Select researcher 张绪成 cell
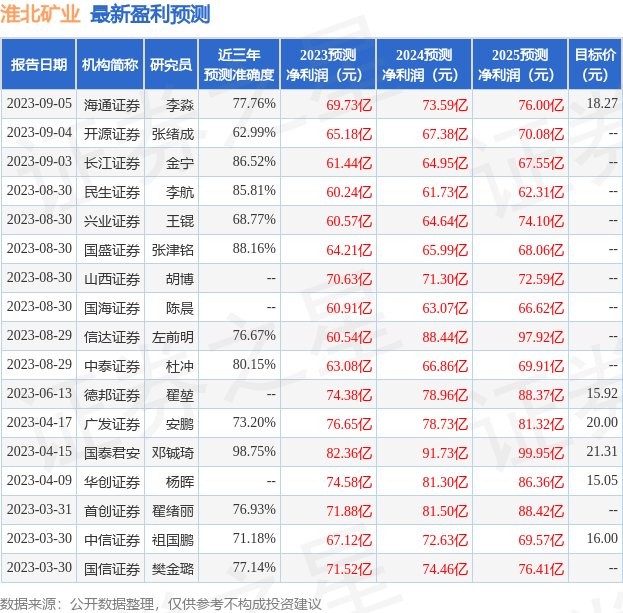623x613 pixels. point(173,134)
